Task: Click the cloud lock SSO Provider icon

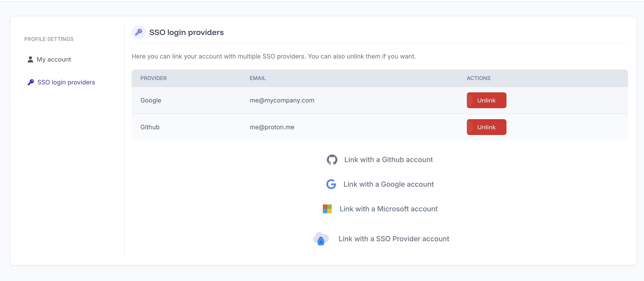Action: 321,239
